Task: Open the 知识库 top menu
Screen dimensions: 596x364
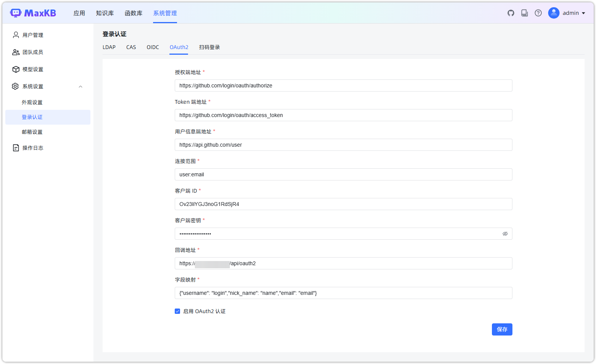Action: click(105, 13)
